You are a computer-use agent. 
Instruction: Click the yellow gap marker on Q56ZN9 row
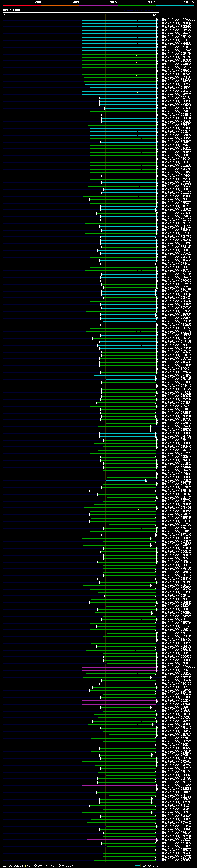click(136, 58)
